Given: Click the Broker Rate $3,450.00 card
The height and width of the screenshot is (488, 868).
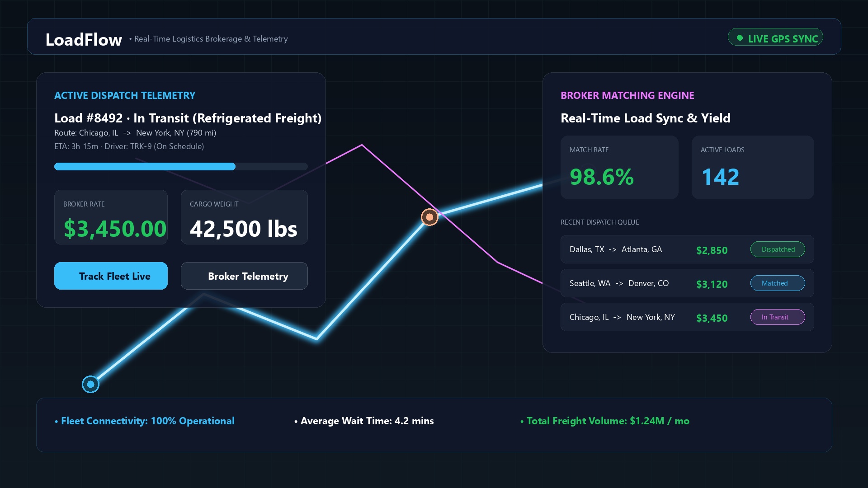Looking at the screenshot, I should [x=111, y=217].
